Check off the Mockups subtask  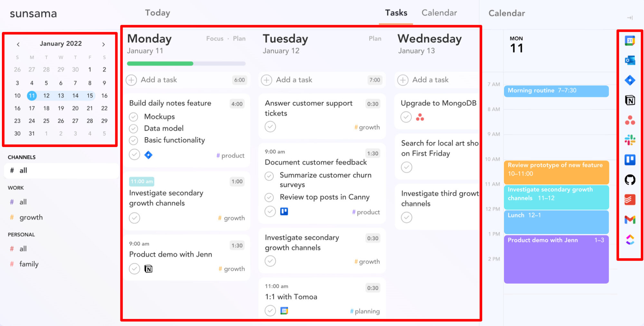(x=134, y=116)
